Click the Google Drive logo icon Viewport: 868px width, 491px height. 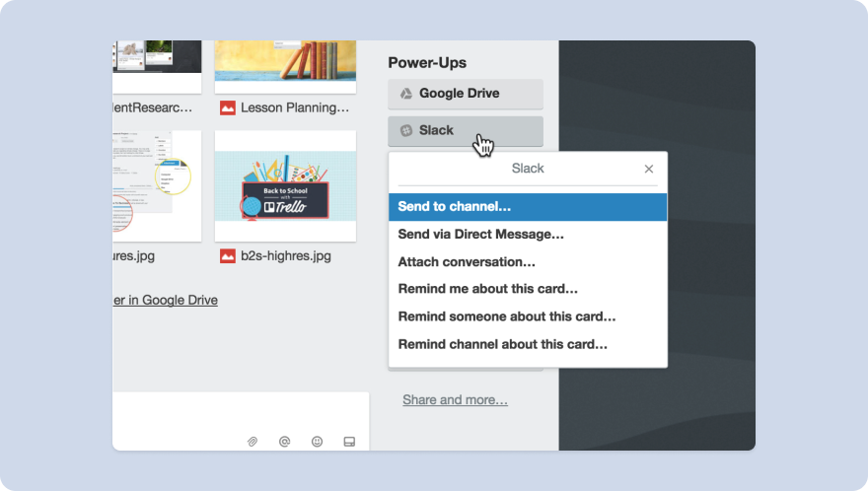click(x=405, y=94)
